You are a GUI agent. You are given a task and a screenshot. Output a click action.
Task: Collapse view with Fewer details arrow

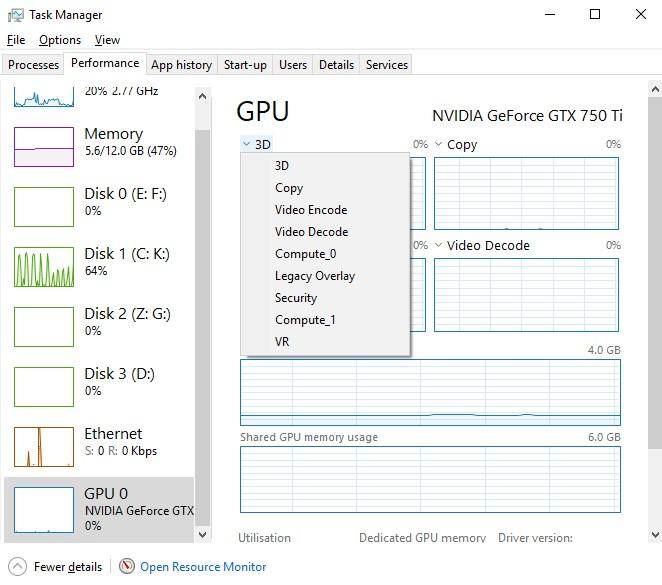coord(17,567)
